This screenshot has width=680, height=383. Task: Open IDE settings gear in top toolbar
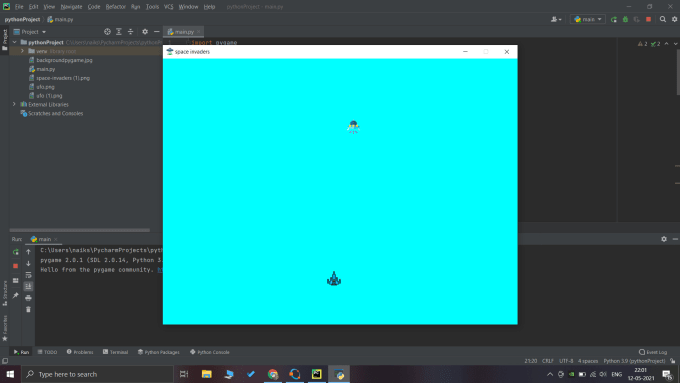pos(674,20)
